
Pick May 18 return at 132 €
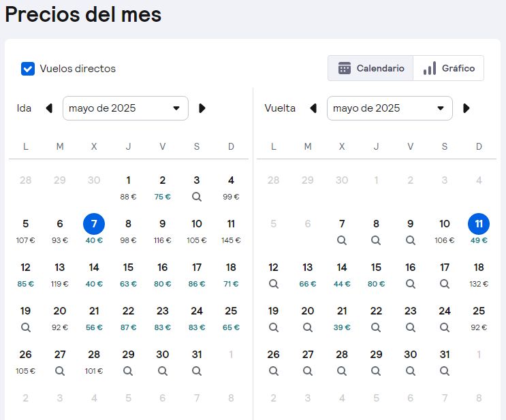tap(479, 274)
